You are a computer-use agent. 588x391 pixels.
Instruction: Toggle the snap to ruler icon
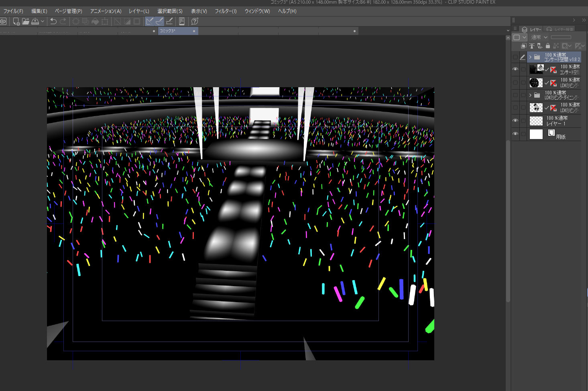(150, 21)
